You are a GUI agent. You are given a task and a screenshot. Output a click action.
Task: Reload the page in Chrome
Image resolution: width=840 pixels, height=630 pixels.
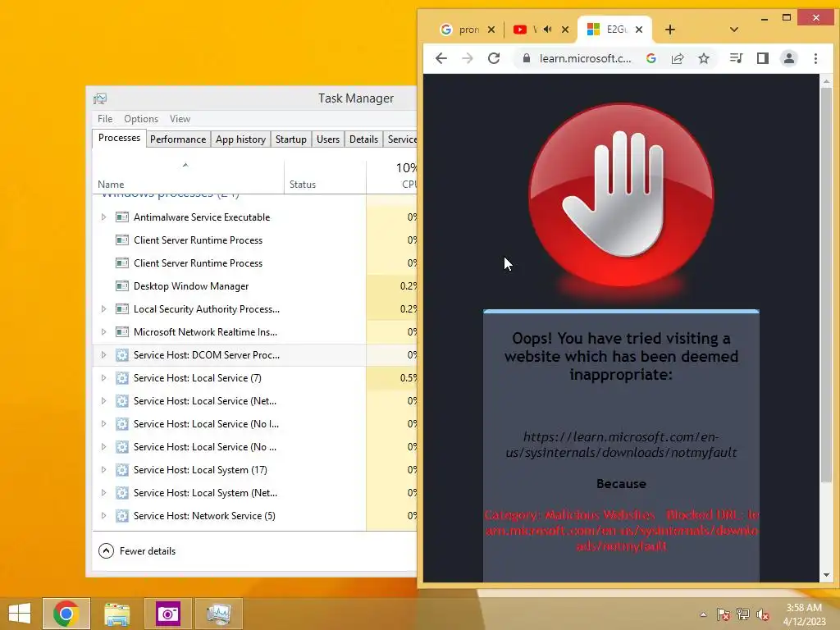coord(494,58)
